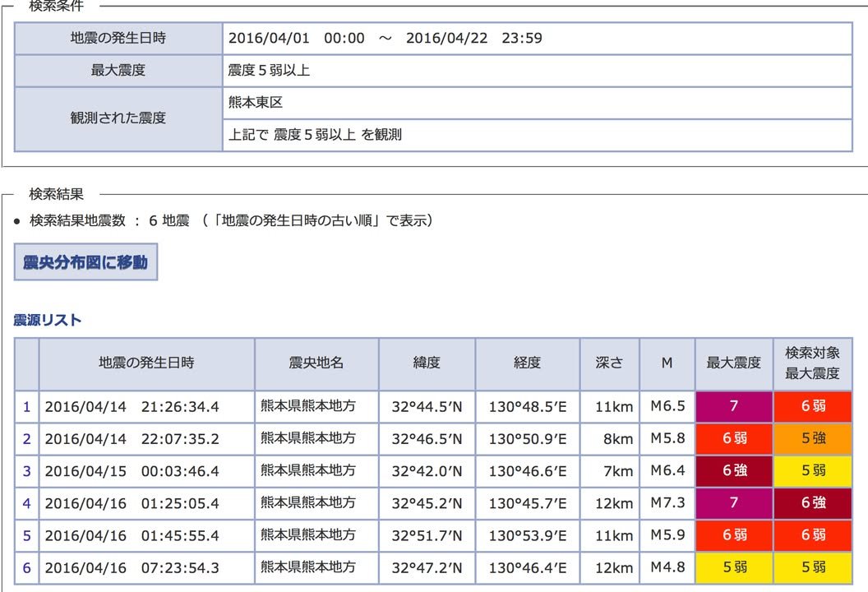Select row number 3 link

tap(26, 471)
